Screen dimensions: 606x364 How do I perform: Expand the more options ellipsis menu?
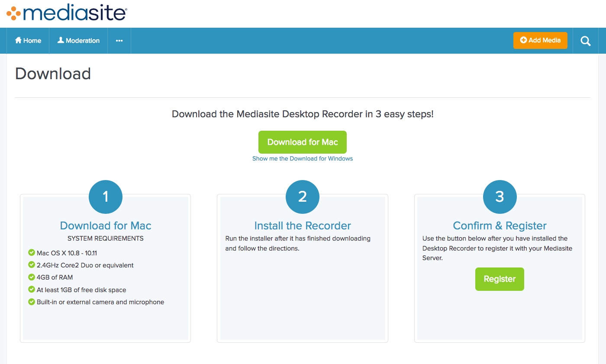[x=119, y=41]
